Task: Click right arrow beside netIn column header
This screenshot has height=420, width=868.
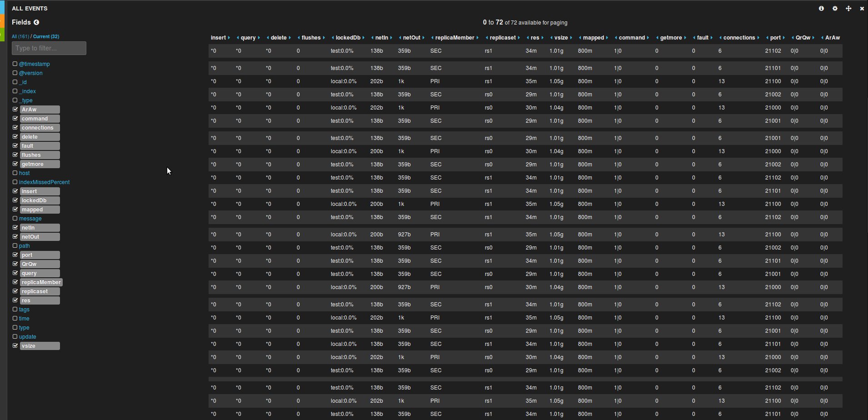Action: (x=390, y=38)
